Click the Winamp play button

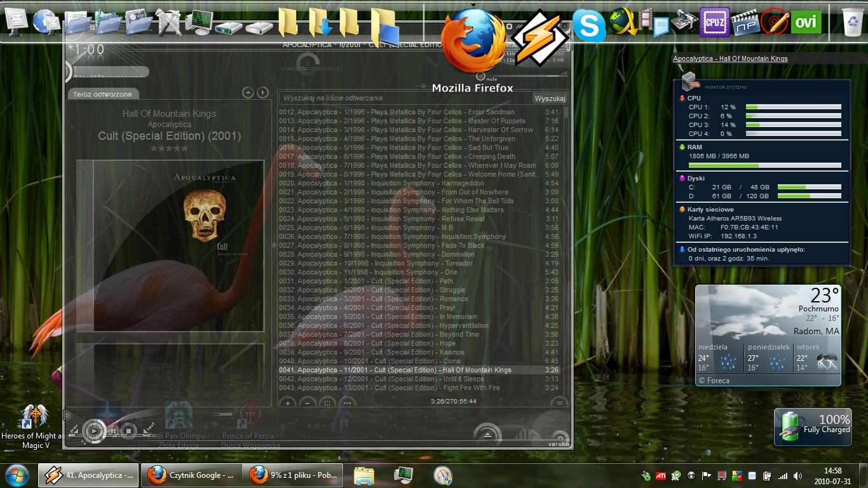94,431
